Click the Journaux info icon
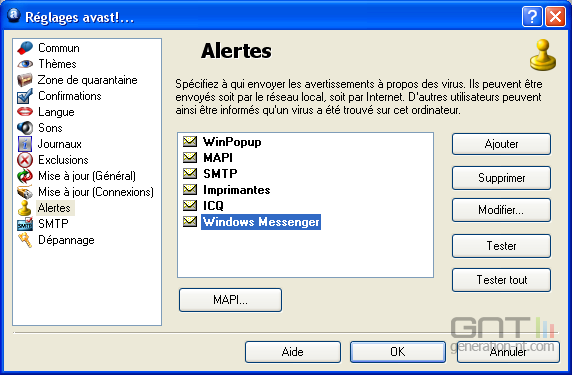 [x=25, y=144]
